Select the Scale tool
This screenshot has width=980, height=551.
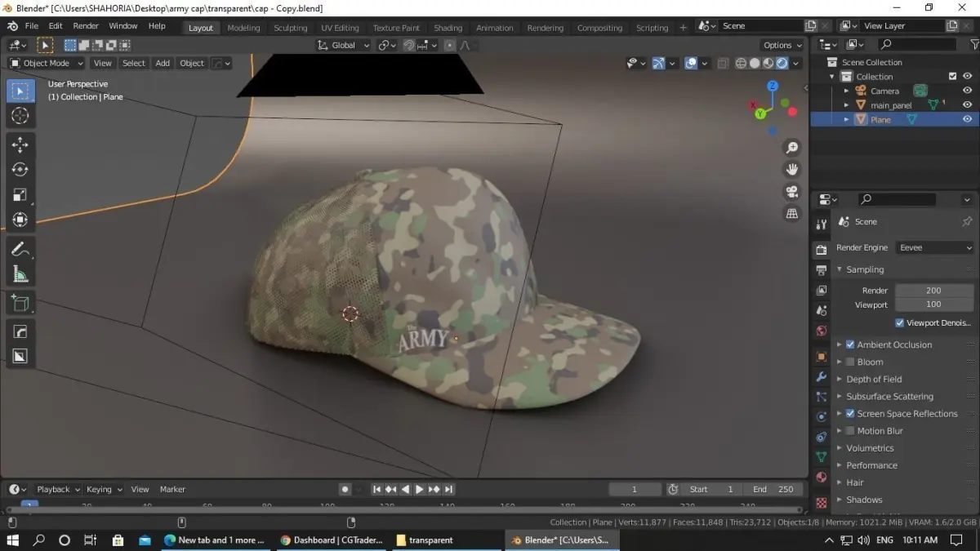click(x=20, y=194)
